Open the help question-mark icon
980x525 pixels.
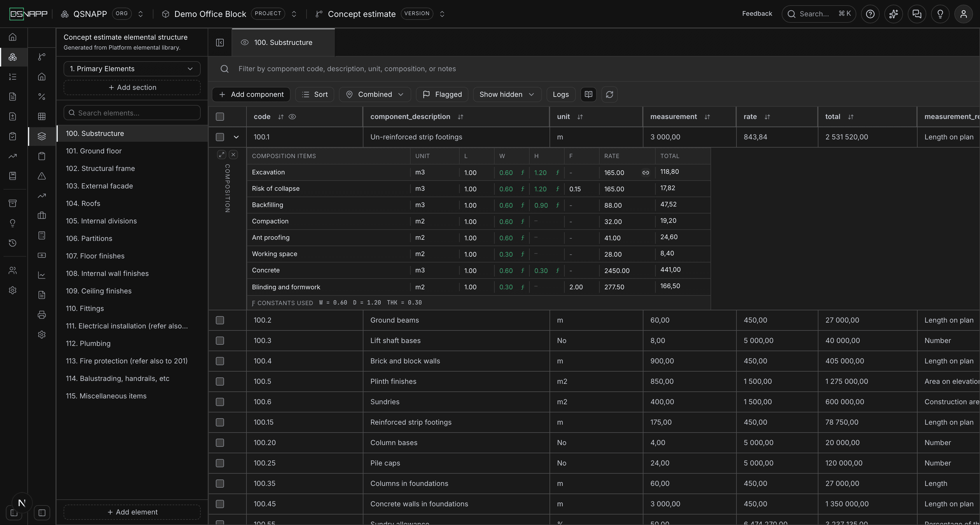coord(870,14)
